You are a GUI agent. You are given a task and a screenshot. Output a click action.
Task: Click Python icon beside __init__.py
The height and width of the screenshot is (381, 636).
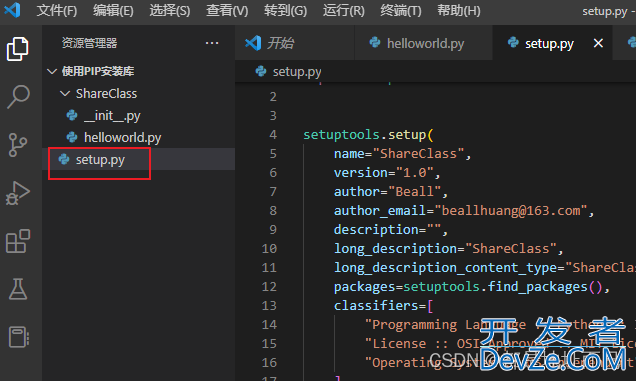pyautogui.click(x=72, y=116)
